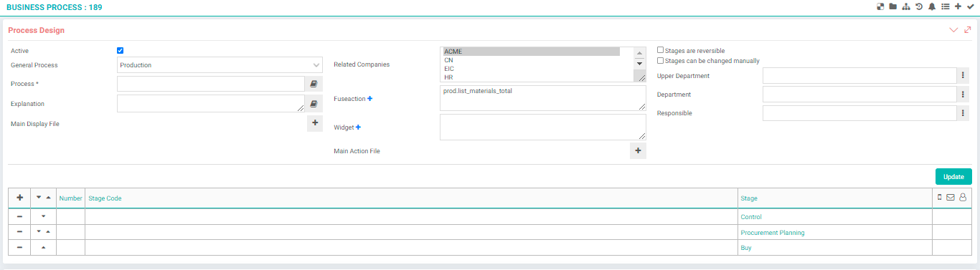This screenshot has width=980, height=270.
Task: Click mobile phone icon in table header
Action: click(x=940, y=197)
